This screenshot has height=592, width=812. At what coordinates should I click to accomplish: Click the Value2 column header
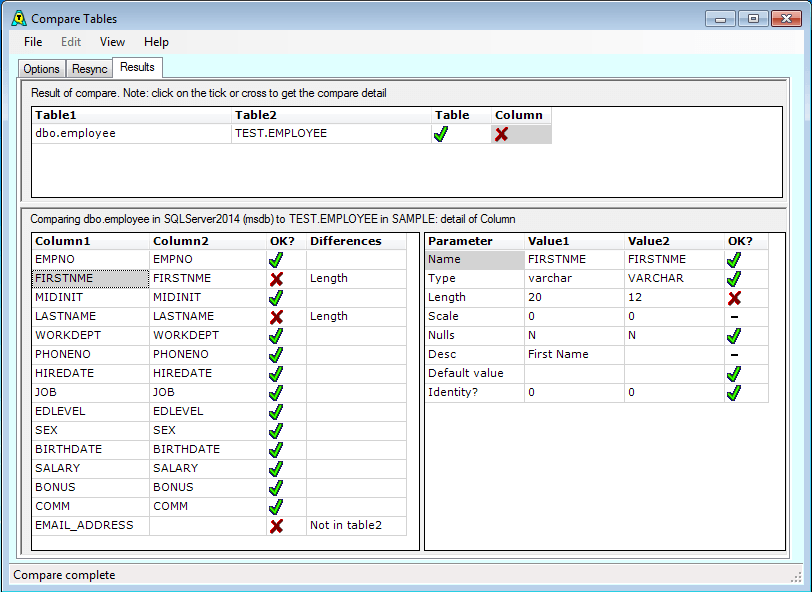675,241
